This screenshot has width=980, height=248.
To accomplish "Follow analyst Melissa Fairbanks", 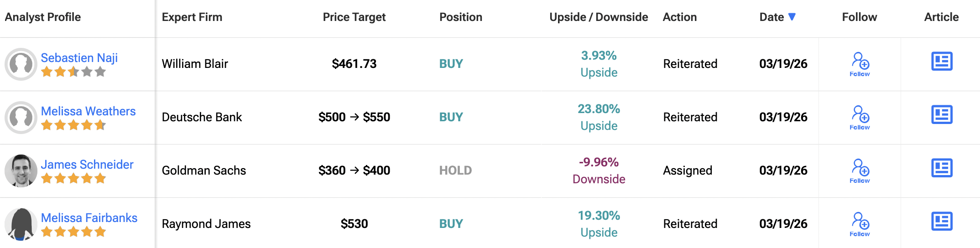I will [860, 224].
